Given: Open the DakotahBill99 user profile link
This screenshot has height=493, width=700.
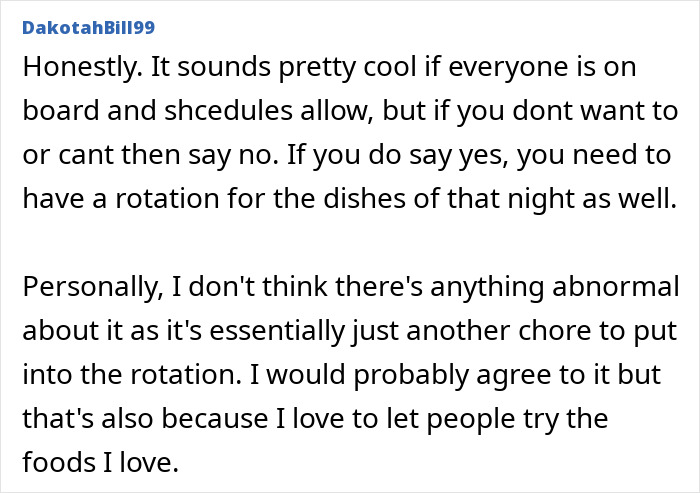Looking at the screenshot, I should [87, 25].
